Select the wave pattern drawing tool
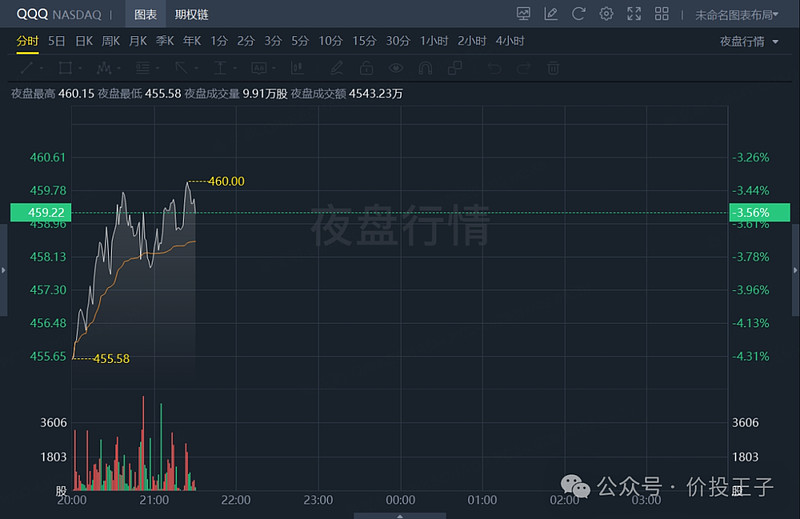The height and width of the screenshot is (519, 800). point(104,67)
